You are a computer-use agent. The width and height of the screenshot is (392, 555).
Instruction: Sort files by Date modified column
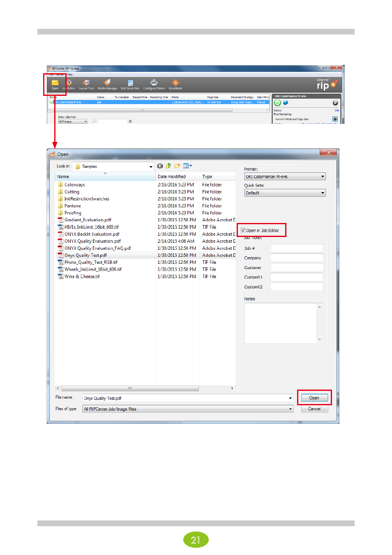coord(178,176)
